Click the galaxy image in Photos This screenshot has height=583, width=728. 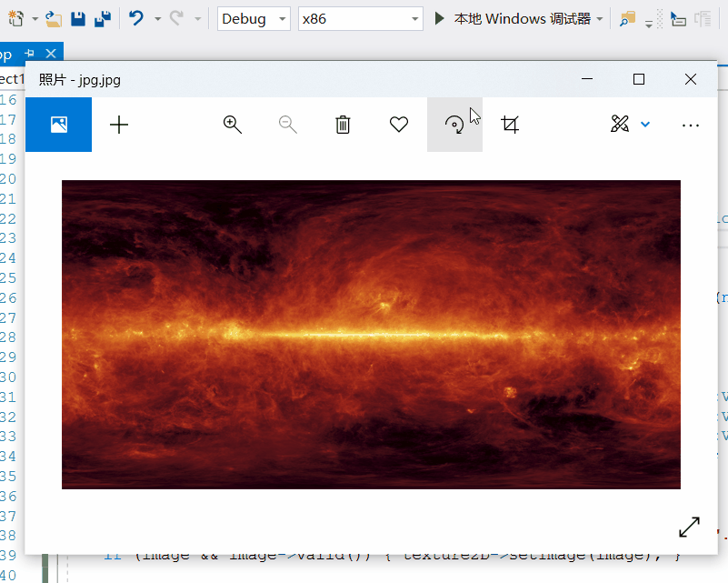[371, 335]
